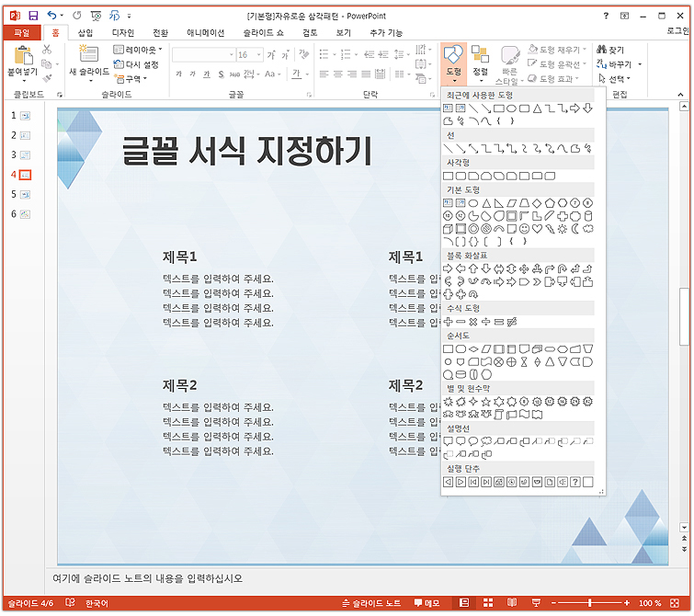Click zoom out minus button
Screen dimensions: 694x616
[x=553, y=603]
